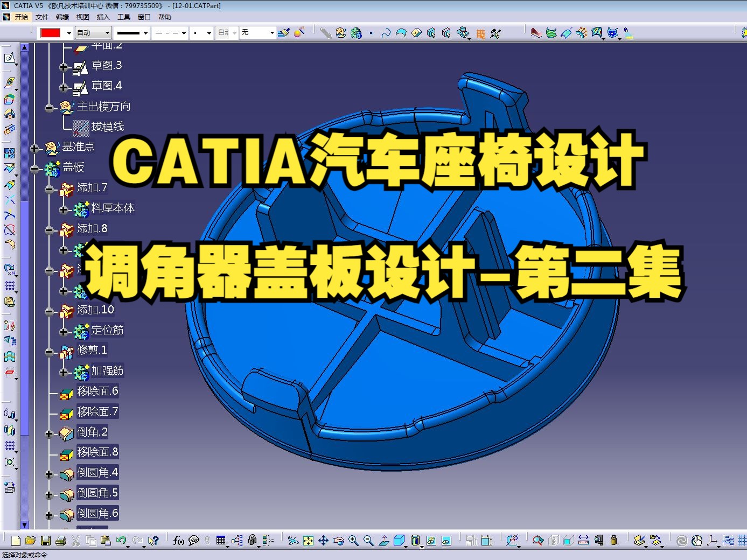Open the 开始 menu
Image resolution: width=747 pixels, height=560 pixels.
pos(21,17)
